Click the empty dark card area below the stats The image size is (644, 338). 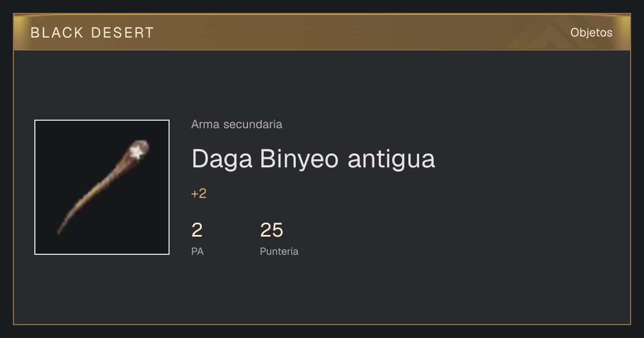point(322,292)
